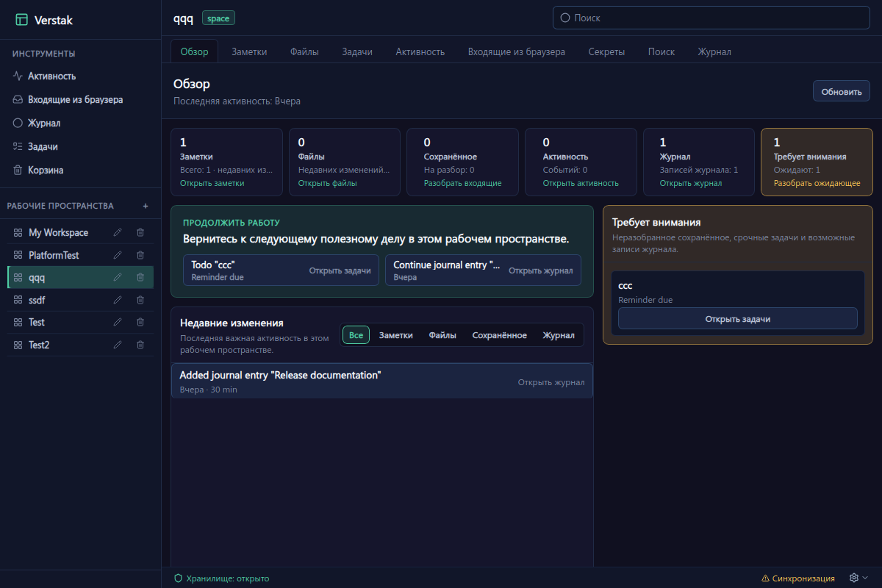Switch to Файлы tab
Screen dimensions: 882x588
304,51
